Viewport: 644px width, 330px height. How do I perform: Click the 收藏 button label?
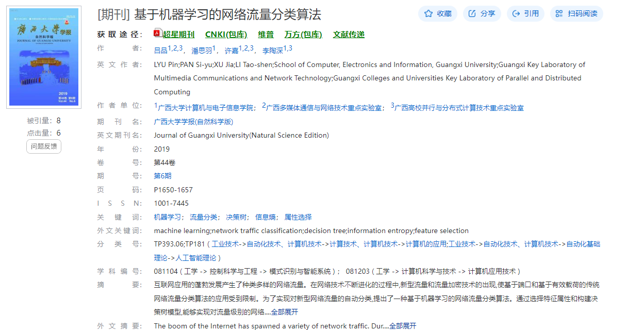pyautogui.click(x=444, y=14)
